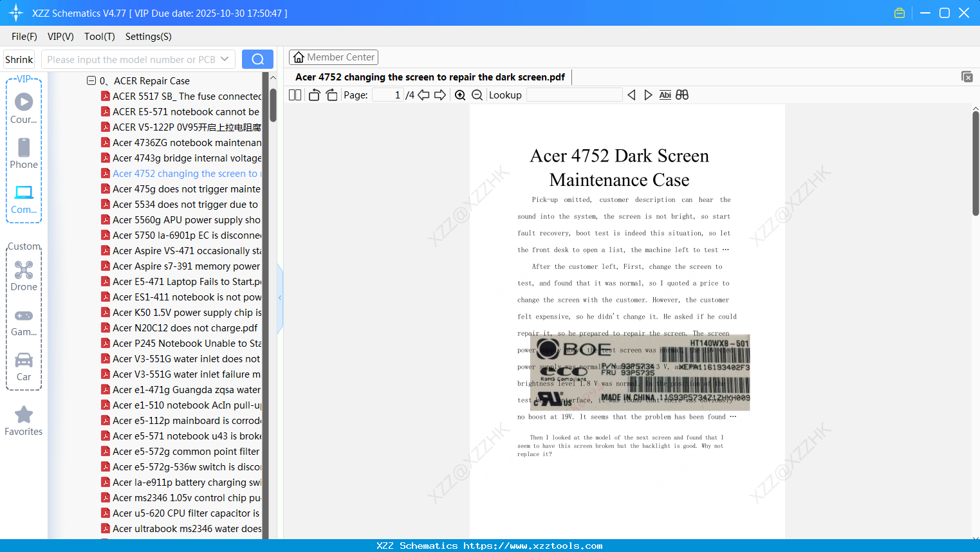The height and width of the screenshot is (552, 980).
Task: Open ACER E5-571 notebook cannot be PDF
Action: tap(181, 112)
